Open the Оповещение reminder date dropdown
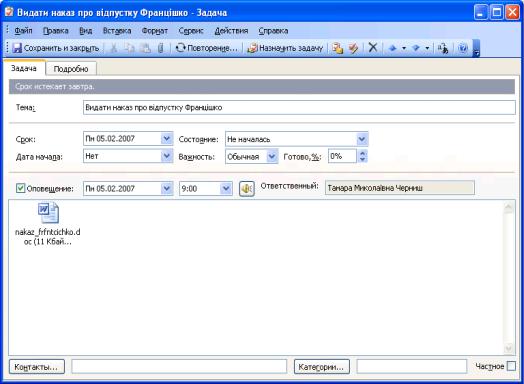This screenshot has width=524, height=384. coord(166,188)
